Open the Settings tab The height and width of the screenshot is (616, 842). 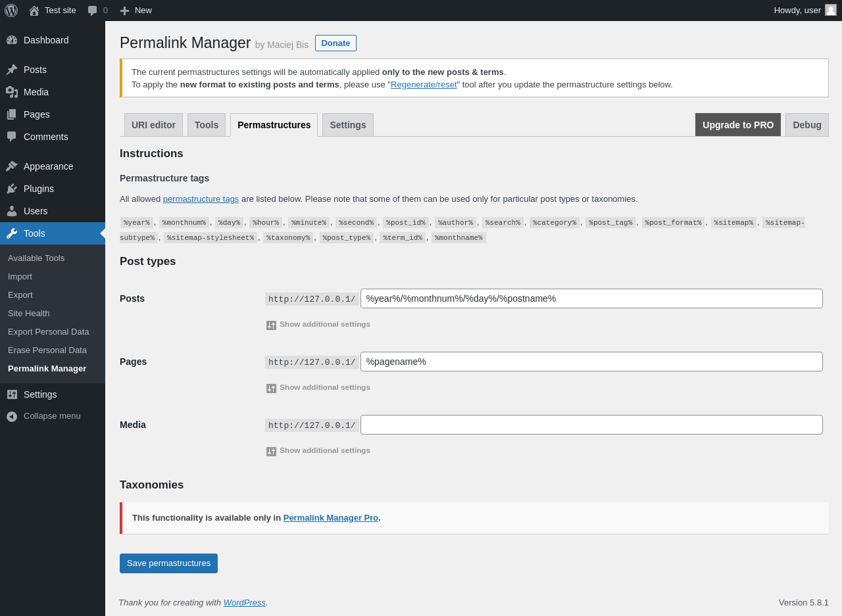click(347, 125)
